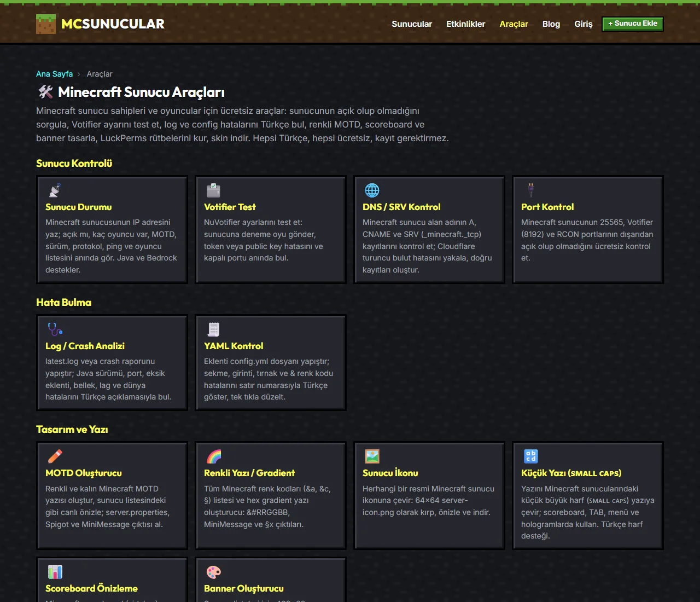Click the MCSUNUCULAR grass block logo icon
This screenshot has height=602, width=700.
click(x=46, y=24)
